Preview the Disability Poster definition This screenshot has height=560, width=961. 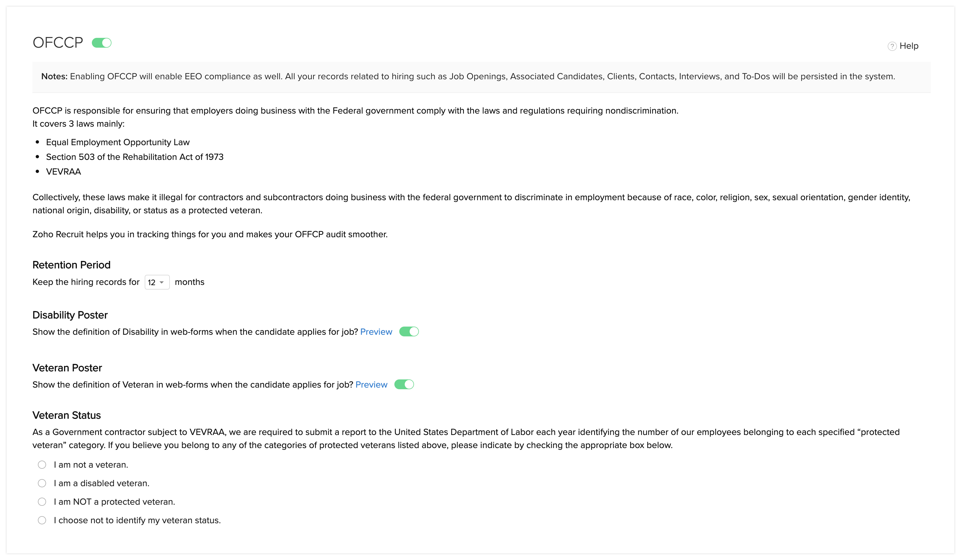[376, 332]
